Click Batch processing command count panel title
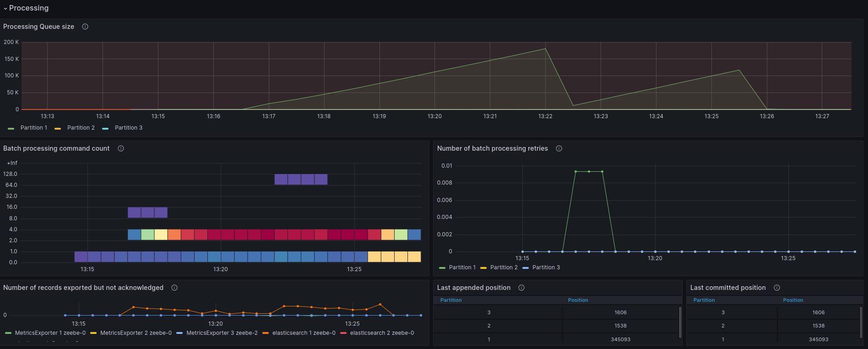This screenshot has width=868, height=349. point(56,148)
